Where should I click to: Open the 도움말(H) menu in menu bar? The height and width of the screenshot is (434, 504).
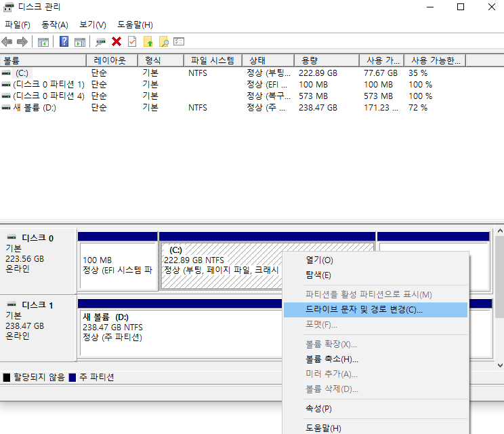135,25
